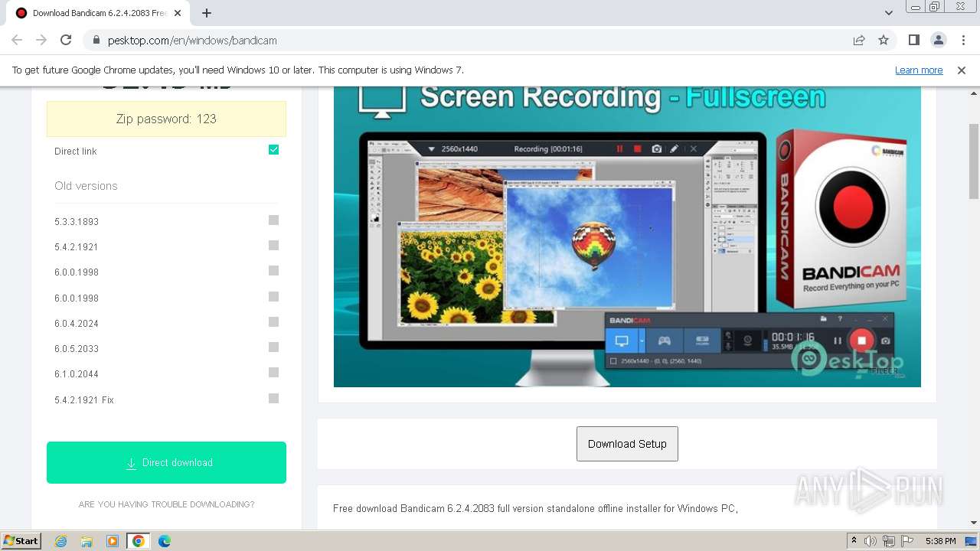Check version 5.4.2.1921 box
Viewport: 980px width, 551px height.
273,246
